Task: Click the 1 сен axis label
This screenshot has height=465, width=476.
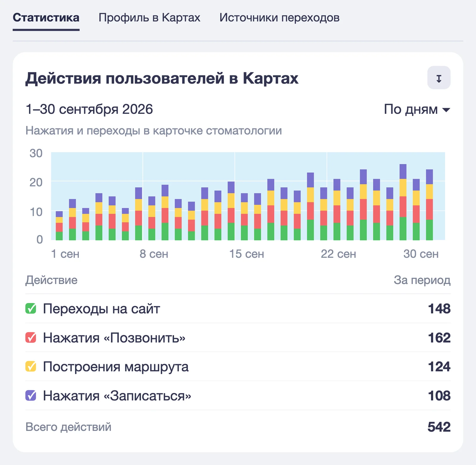Action: click(65, 254)
